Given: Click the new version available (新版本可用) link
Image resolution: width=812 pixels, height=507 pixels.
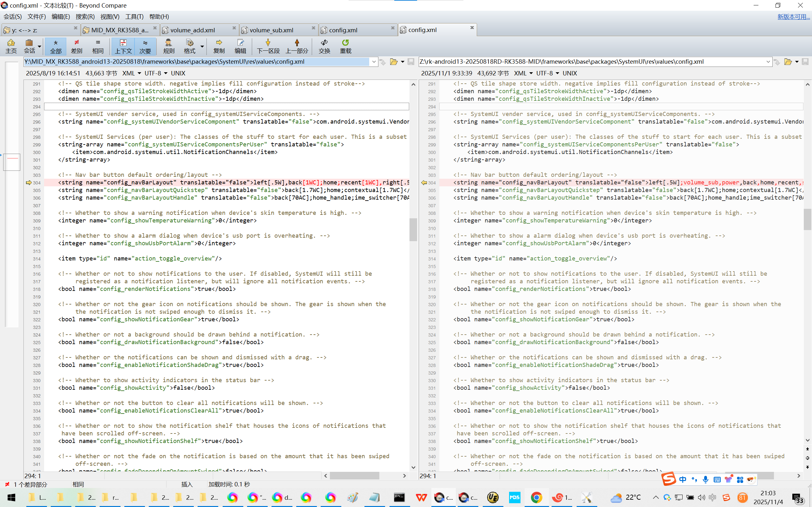Looking at the screenshot, I should (793, 16).
